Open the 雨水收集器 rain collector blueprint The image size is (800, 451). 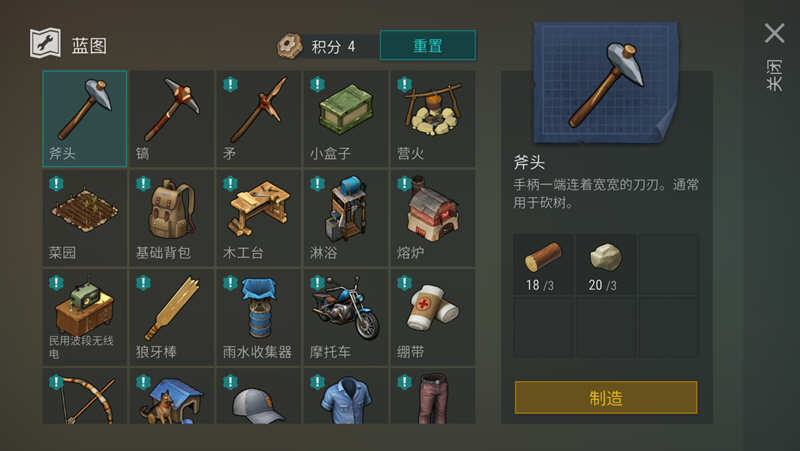point(259,317)
